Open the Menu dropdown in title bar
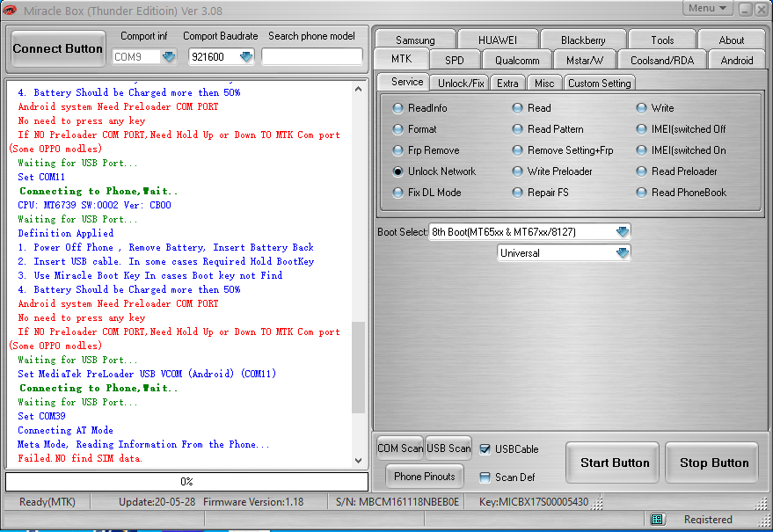The image size is (773, 532). [707, 8]
